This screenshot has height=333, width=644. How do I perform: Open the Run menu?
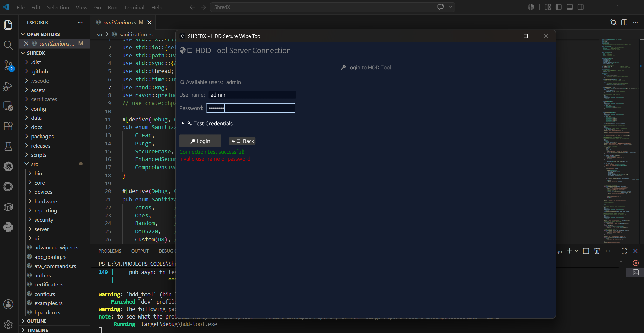(x=112, y=7)
